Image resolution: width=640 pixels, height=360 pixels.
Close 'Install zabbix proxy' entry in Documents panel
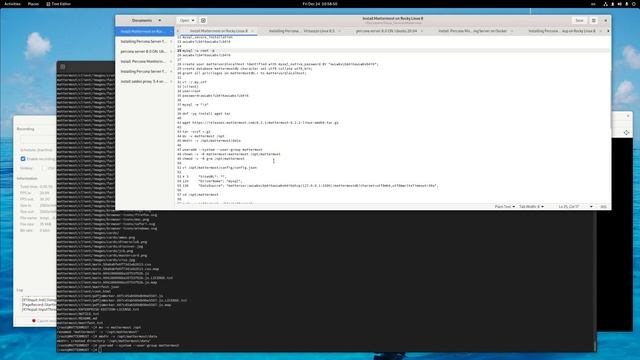click(171, 81)
